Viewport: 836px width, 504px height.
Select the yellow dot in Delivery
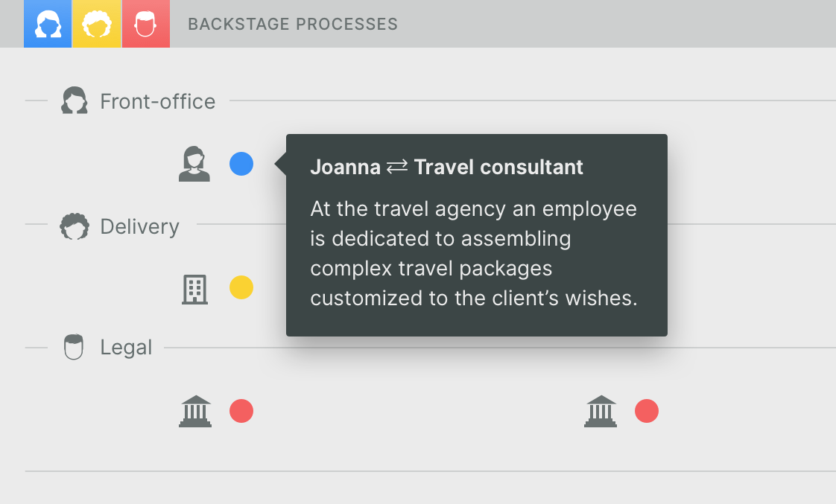coord(241,287)
